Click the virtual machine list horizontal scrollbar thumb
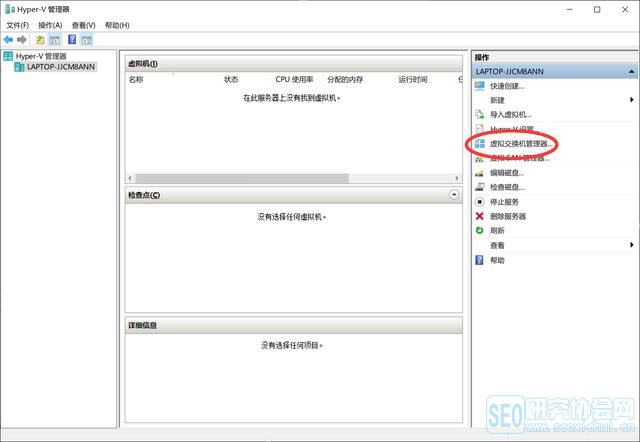This screenshot has width=640, height=442. tap(242, 178)
